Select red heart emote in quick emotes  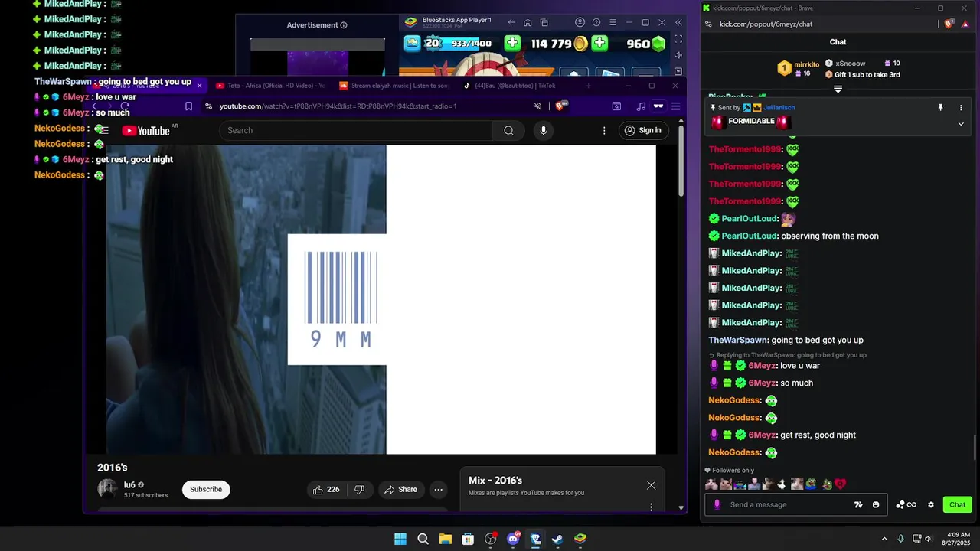click(840, 484)
